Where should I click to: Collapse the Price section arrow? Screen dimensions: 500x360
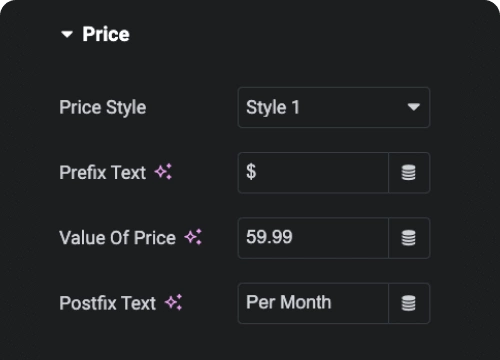click(x=67, y=34)
